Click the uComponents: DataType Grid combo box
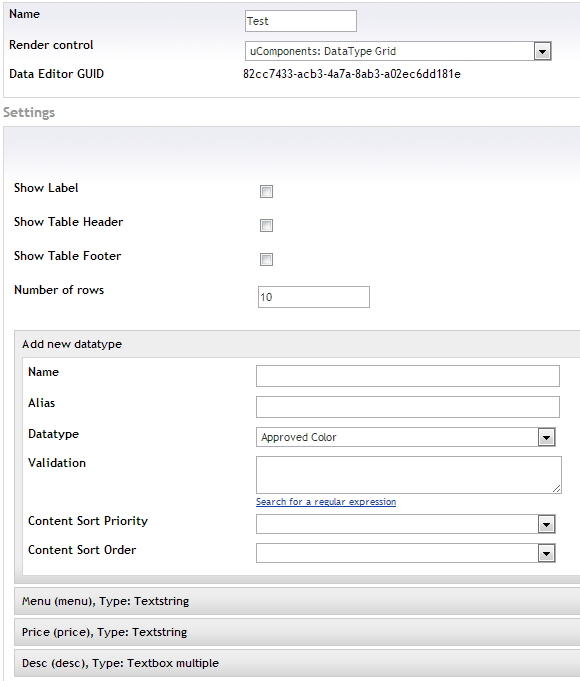 398,51
